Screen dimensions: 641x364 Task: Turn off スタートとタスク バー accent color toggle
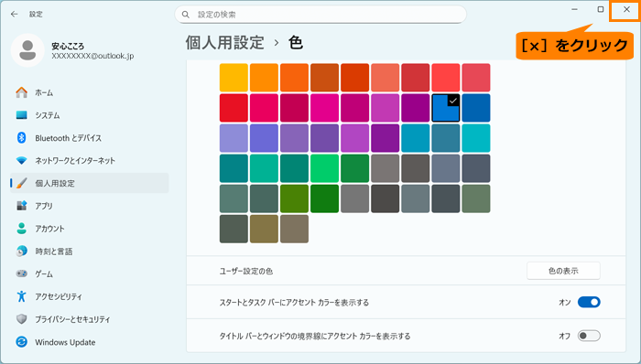click(589, 303)
